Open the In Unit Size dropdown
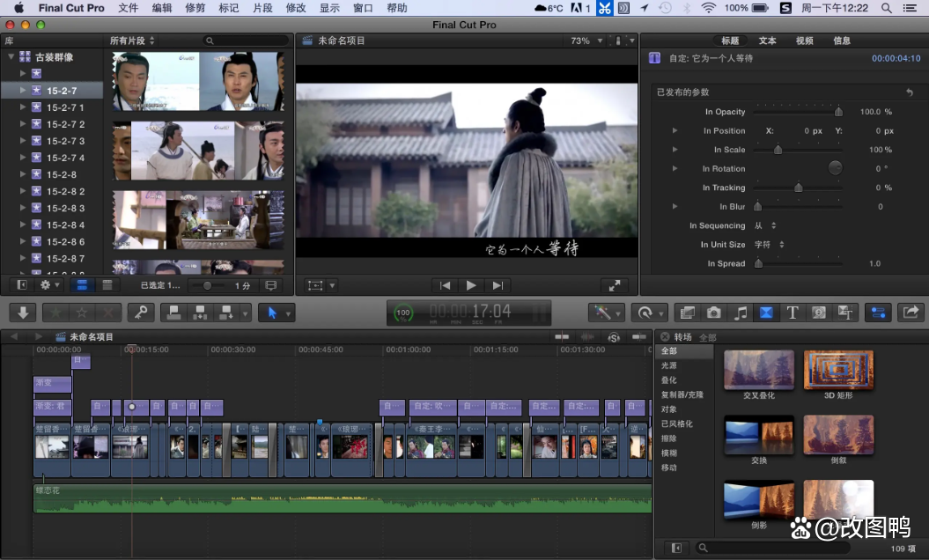This screenshot has width=929, height=560. [769, 245]
